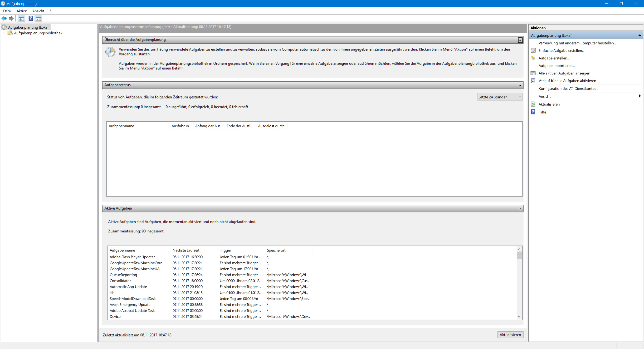Image resolution: width=644 pixels, height=349 pixels.
Task: Click the blue Help toolbar icon
Action: [x=30, y=18]
